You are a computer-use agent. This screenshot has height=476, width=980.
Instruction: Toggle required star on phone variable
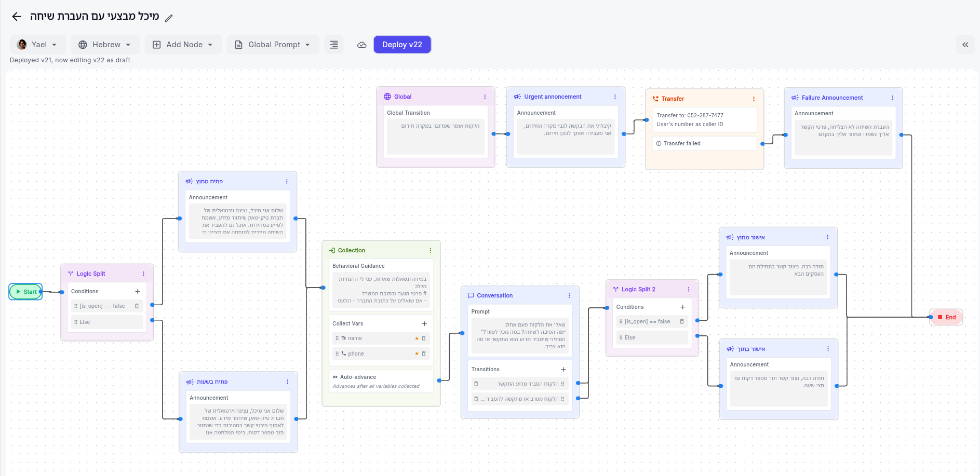(417, 354)
